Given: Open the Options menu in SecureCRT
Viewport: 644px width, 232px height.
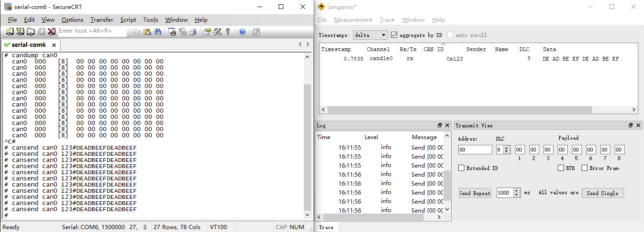Looking at the screenshot, I should click(x=73, y=20).
